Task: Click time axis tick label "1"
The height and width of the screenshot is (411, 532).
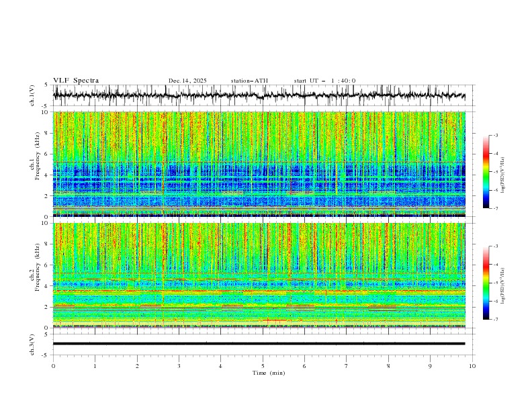Action: click(95, 366)
